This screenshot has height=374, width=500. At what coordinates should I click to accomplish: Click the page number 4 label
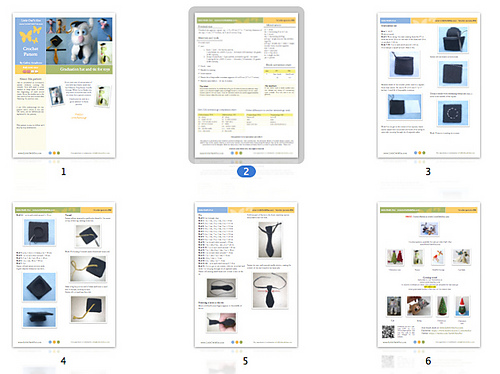[x=63, y=361]
